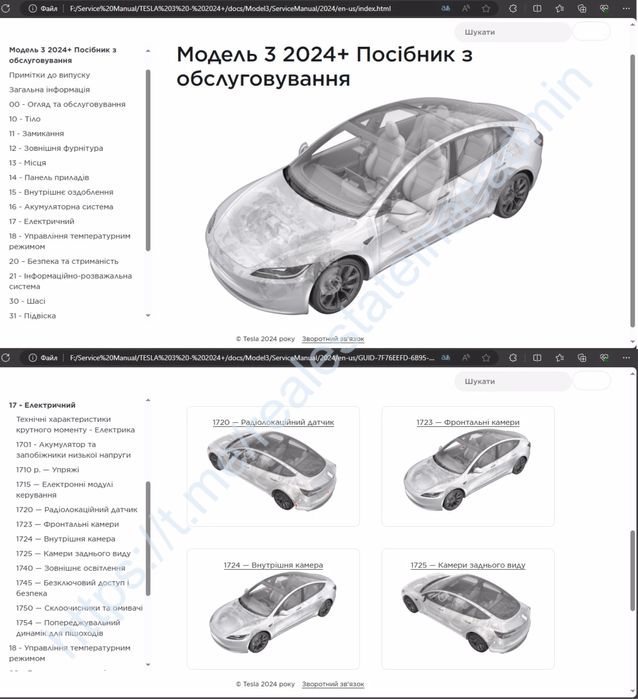This screenshot has width=638, height=699.
Task: Open 17 - Електричний in the top window sidebar
Action: (x=41, y=221)
